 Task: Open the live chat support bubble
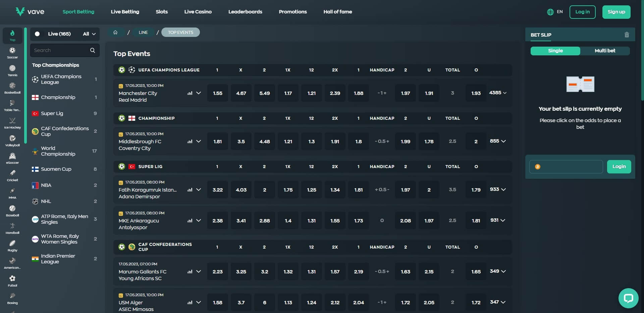[x=628, y=298]
